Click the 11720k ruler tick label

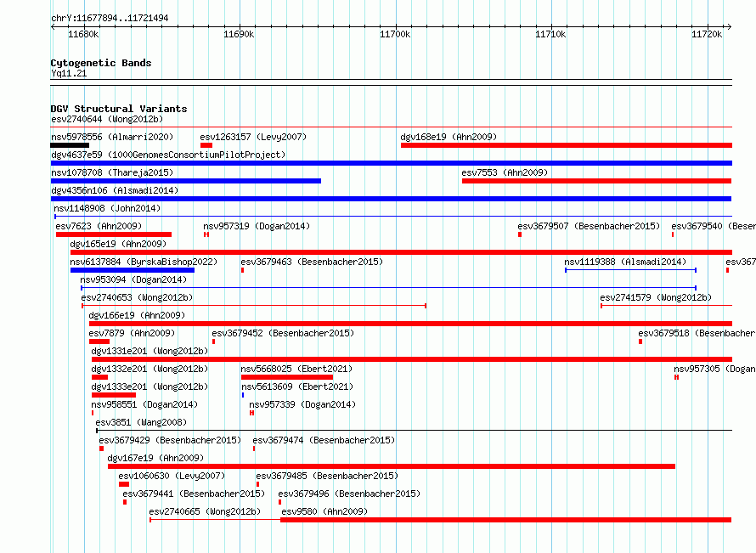707,34
